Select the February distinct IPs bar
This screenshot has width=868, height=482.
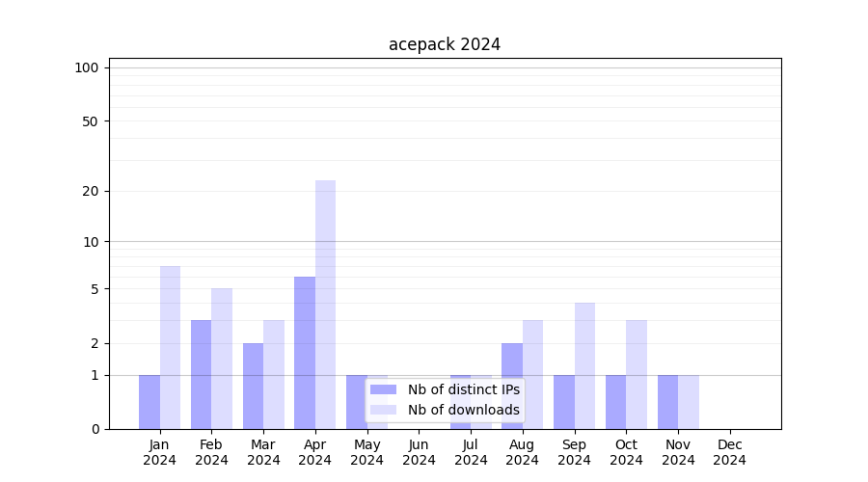pos(201,374)
